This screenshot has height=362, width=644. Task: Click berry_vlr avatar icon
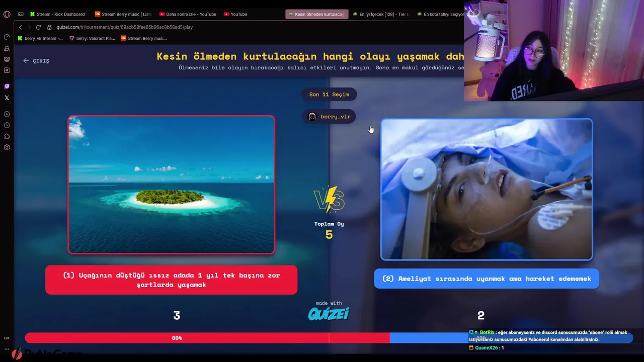point(312,117)
